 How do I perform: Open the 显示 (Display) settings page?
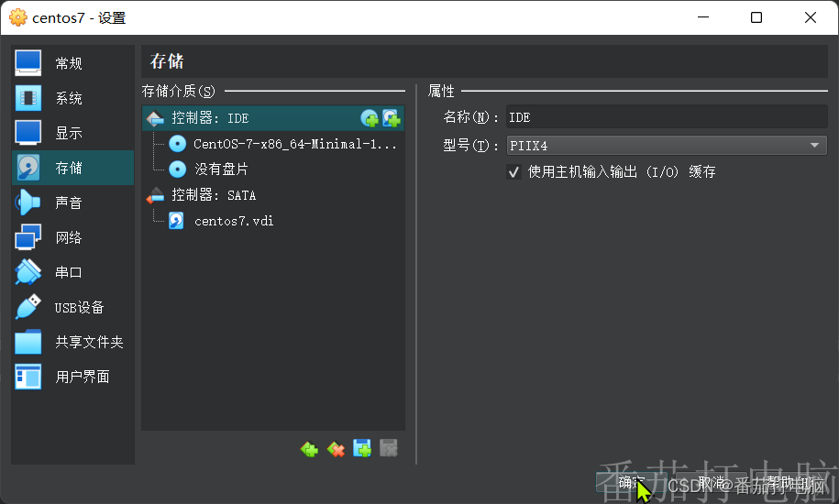pyautogui.click(x=72, y=133)
